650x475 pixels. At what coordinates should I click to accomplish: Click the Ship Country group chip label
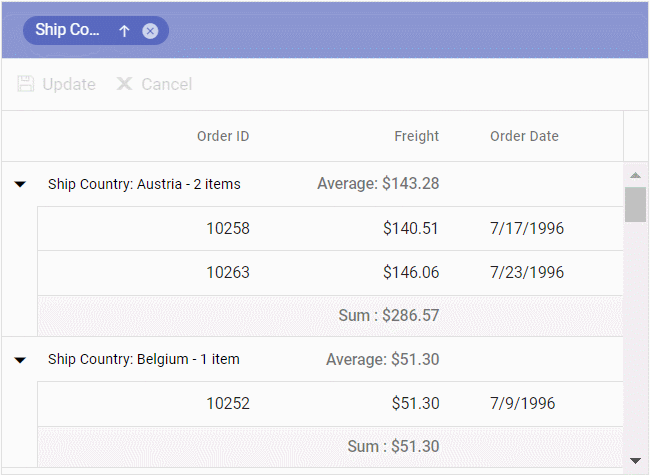pyautogui.click(x=68, y=30)
